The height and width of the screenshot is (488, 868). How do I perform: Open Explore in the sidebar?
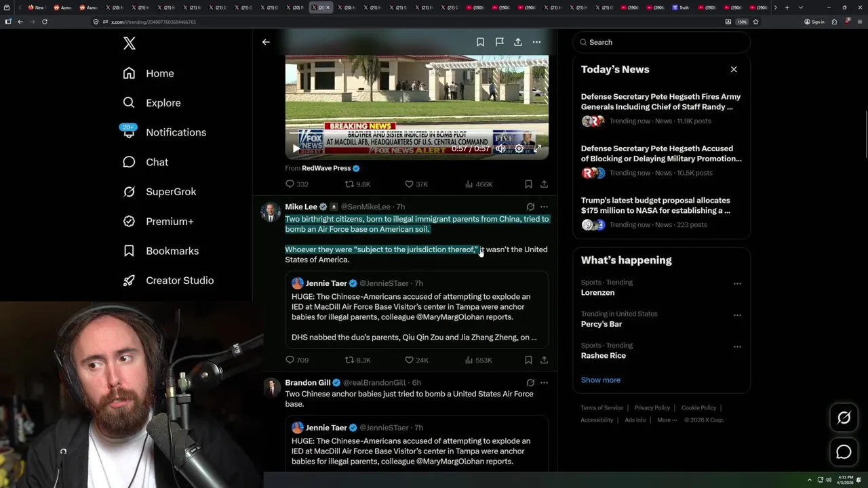point(152,103)
